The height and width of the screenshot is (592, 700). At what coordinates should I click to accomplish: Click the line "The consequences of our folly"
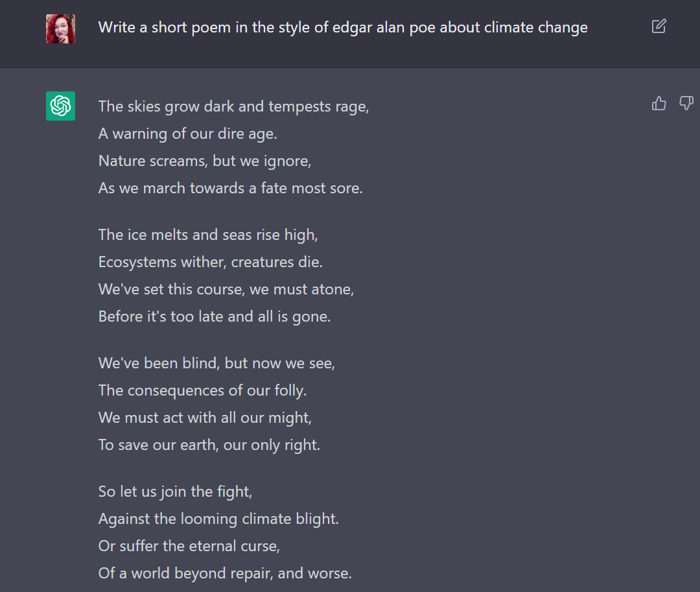click(x=202, y=390)
